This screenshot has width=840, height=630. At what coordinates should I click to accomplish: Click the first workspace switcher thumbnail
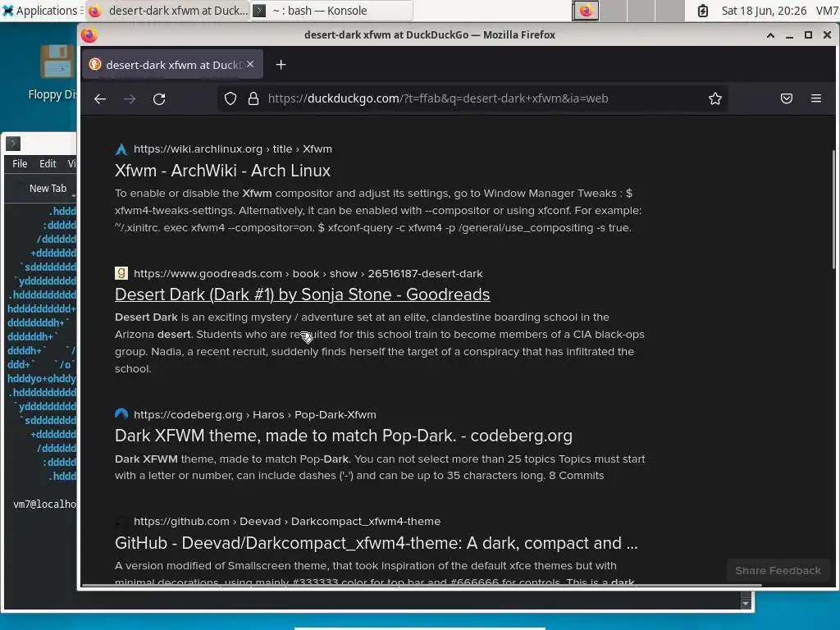[586, 11]
